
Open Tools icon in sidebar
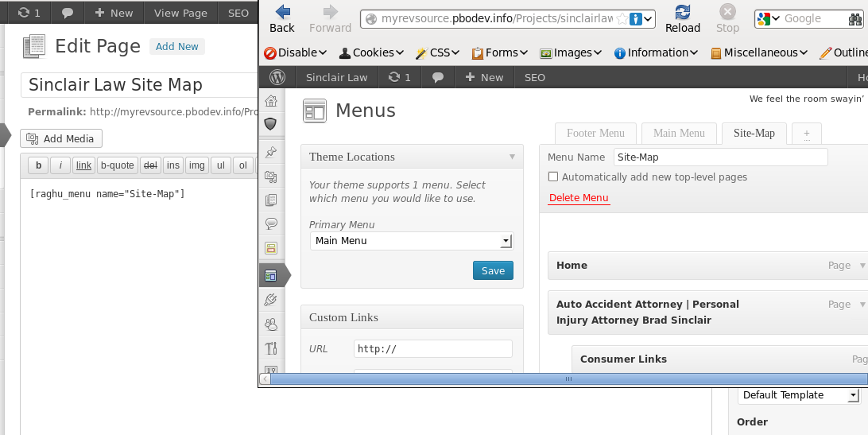[x=271, y=348]
